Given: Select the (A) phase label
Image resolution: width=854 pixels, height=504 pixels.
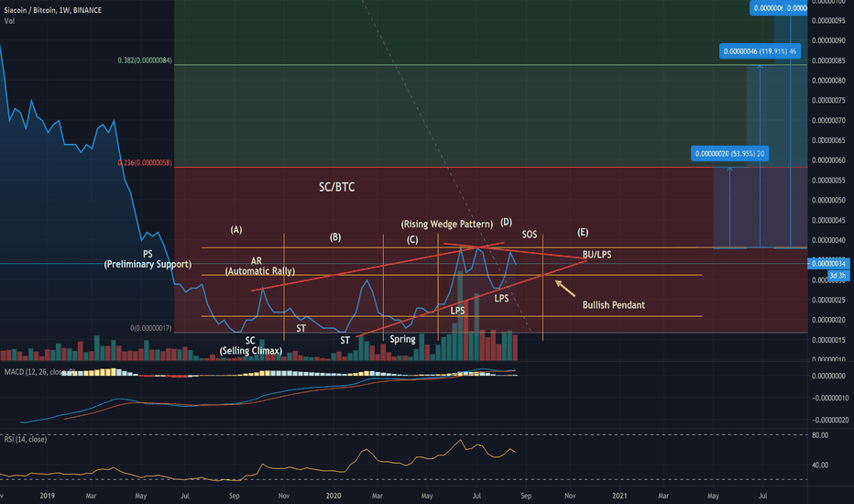Looking at the screenshot, I should coord(235,229).
